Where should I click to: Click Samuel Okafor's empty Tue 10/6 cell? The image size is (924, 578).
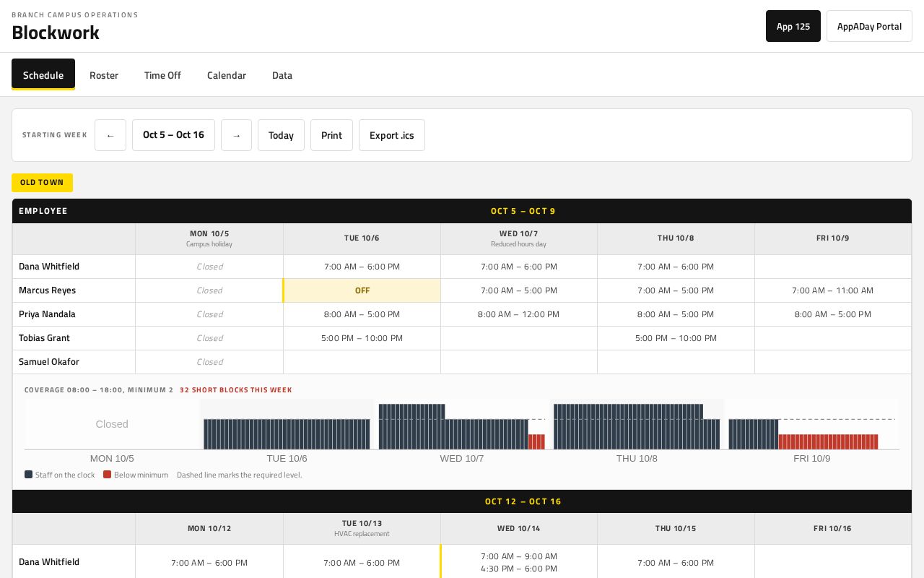click(x=362, y=362)
